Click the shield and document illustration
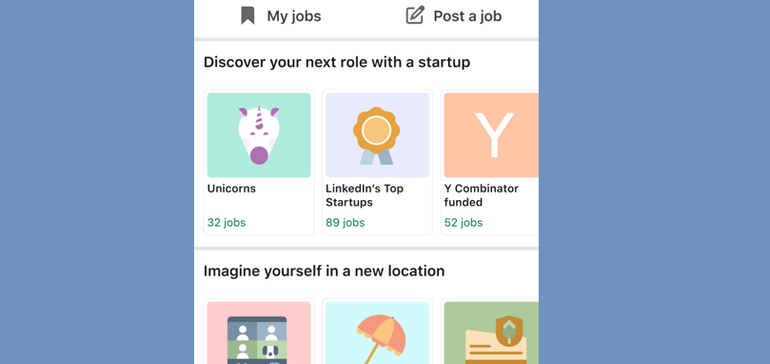 (497, 340)
